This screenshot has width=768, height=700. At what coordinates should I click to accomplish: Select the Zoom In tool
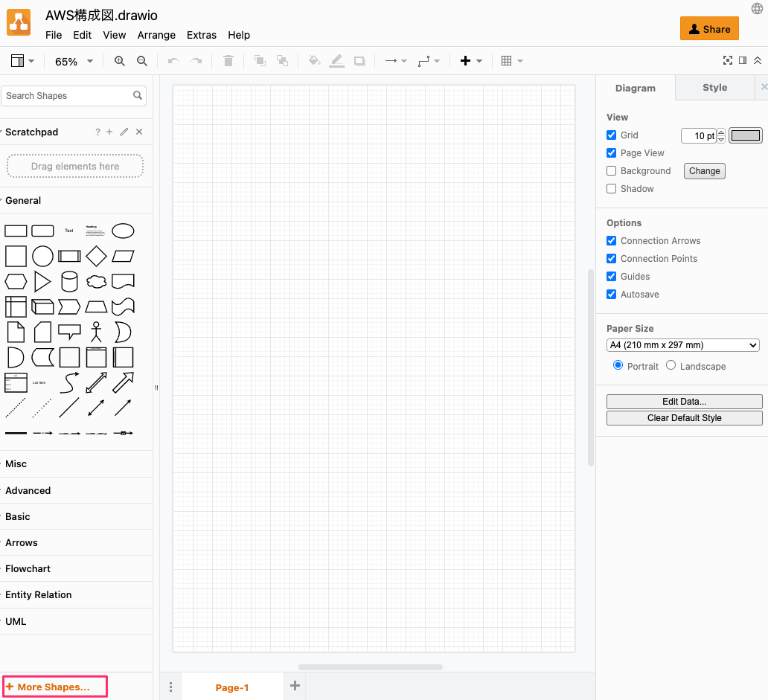[119, 61]
